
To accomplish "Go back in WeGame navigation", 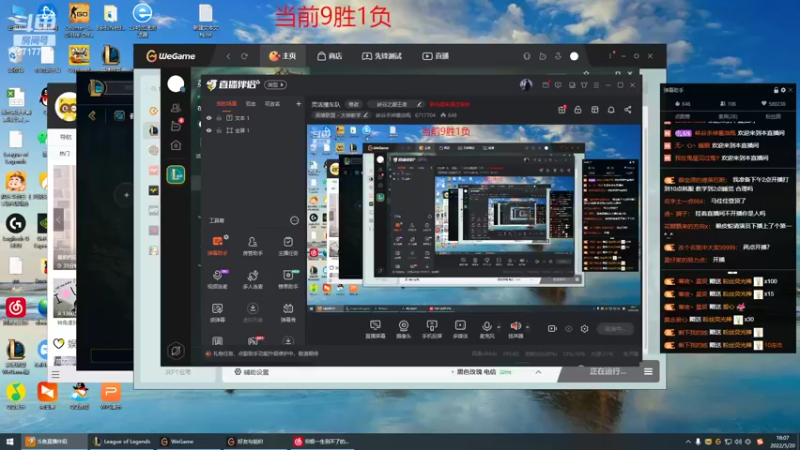I will 228,56.
